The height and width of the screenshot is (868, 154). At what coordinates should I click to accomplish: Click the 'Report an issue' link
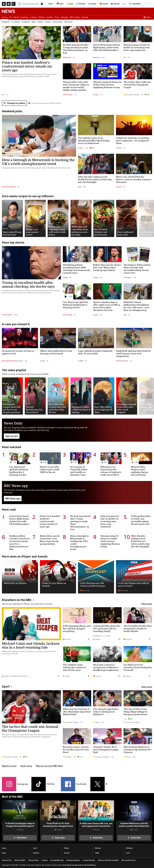pyautogui.click(x=9, y=766)
